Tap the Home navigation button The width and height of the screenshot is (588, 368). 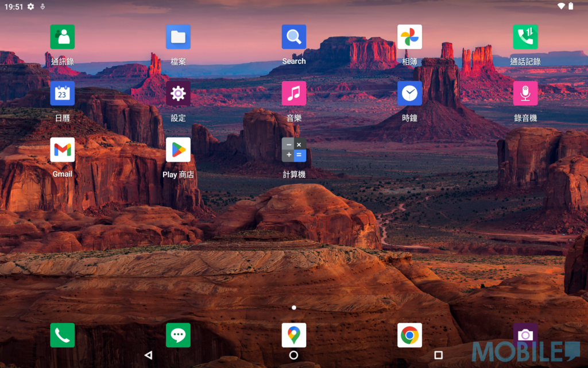tap(294, 355)
